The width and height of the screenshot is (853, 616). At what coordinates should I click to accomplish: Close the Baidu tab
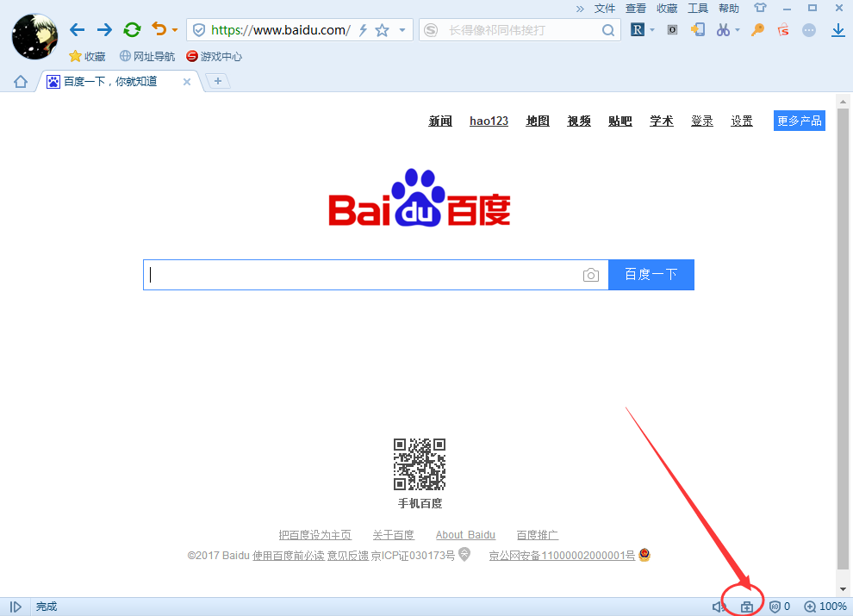pos(187,82)
